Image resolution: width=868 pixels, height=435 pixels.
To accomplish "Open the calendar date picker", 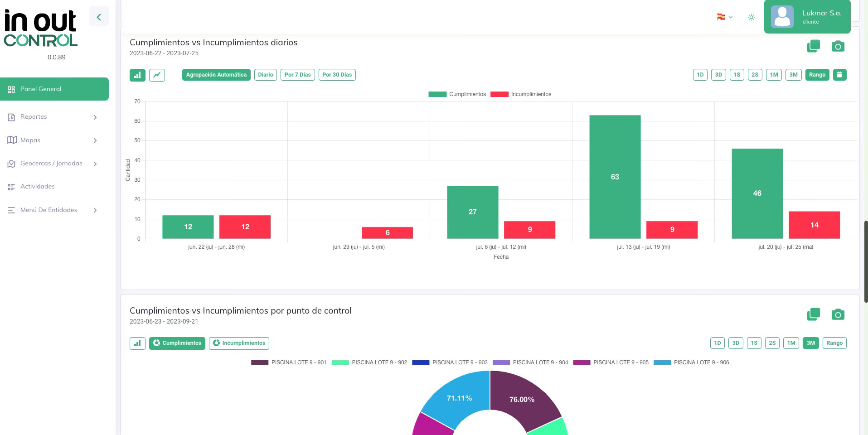I will (839, 75).
